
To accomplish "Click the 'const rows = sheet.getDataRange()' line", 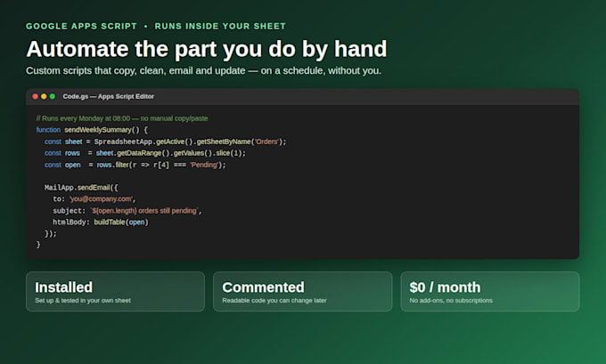I will click(145, 153).
